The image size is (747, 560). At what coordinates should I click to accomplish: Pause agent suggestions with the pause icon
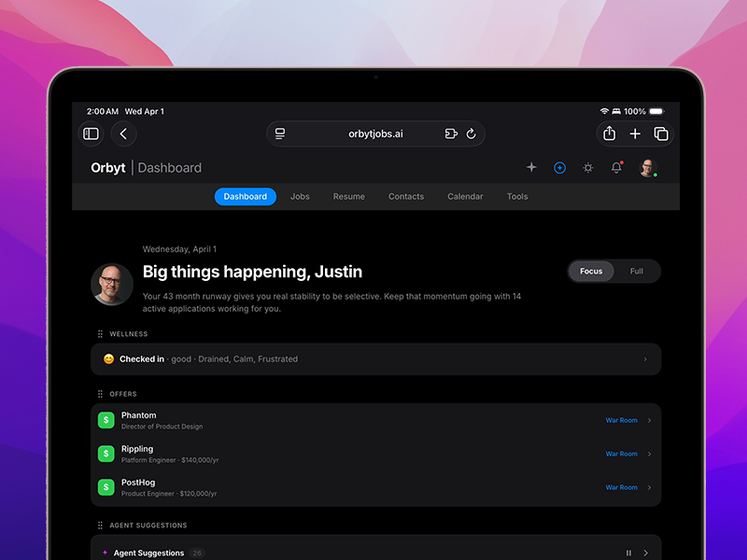coord(628,553)
